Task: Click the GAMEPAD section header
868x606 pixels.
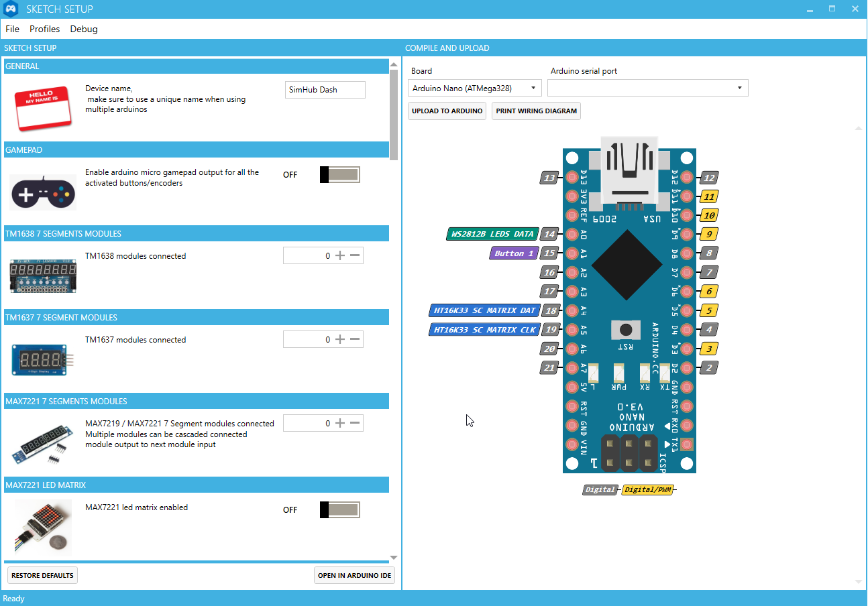Action: click(196, 149)
